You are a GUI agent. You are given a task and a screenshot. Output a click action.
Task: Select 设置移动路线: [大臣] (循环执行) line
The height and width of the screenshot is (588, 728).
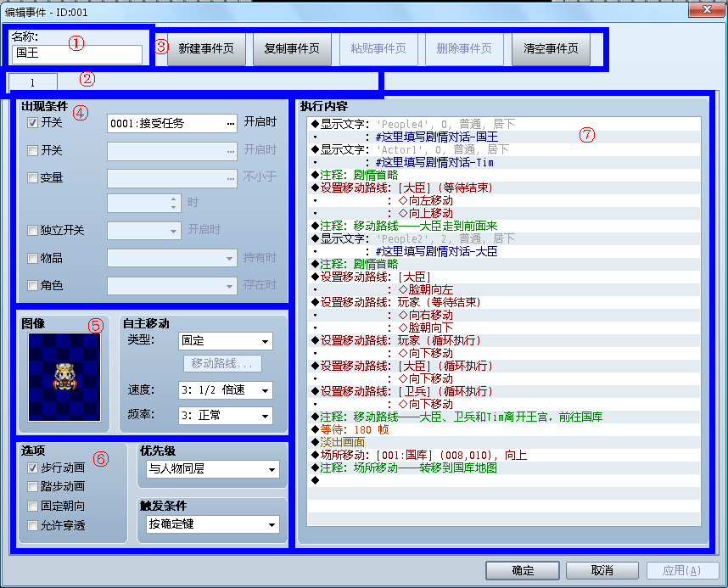click(x=504, y=366)
